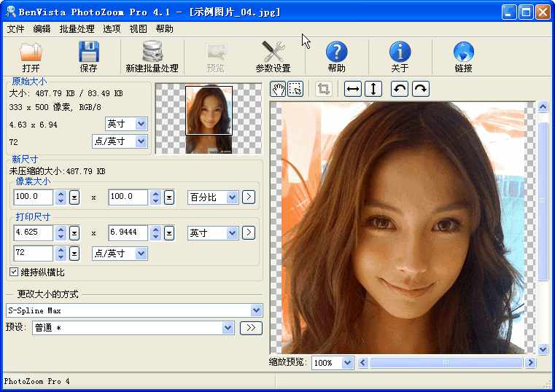Flip the image horizontally
The width and height of the screenshot is (555, 392).
pos(353,89)
